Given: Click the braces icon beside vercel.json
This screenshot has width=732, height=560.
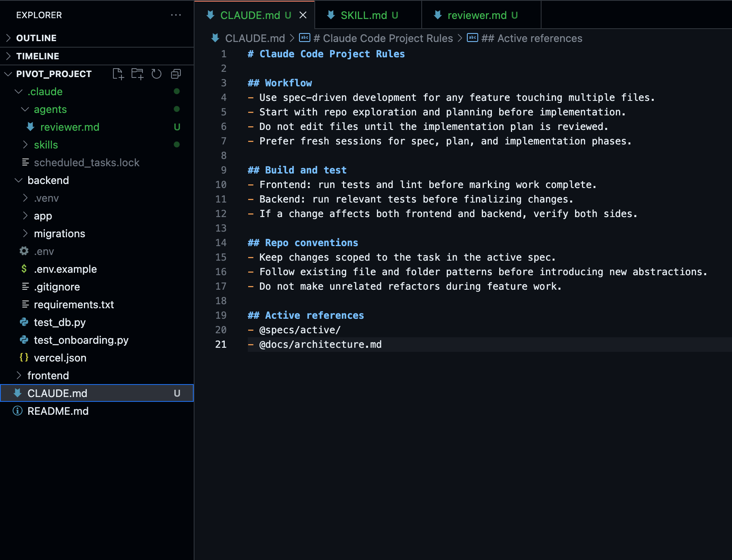Looking at the screenshot, I should [x=24, y=357].
